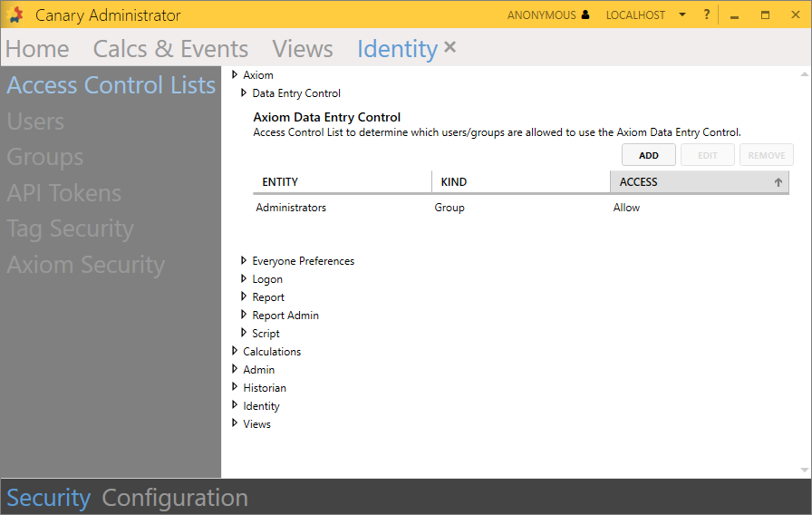Close the Identity tab with X
Viewport: 812px width, 515px height.
pyautogui.click(x=450, y=47)
